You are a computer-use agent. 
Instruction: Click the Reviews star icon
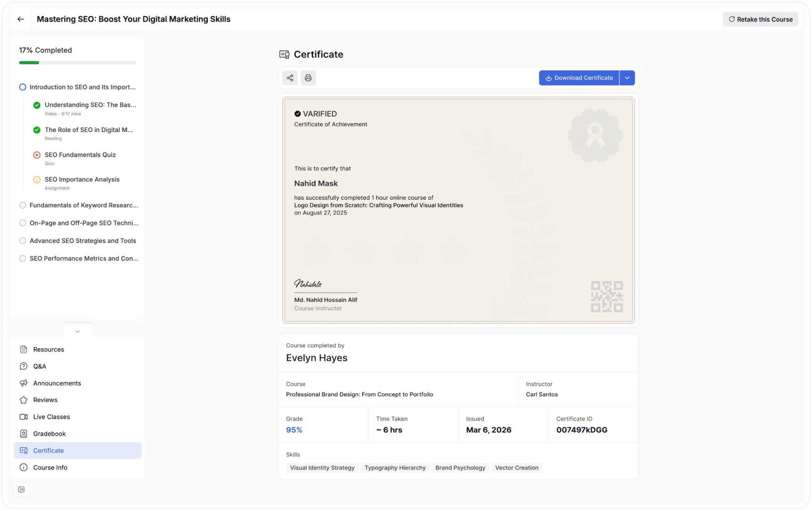(x=24, y=400)
